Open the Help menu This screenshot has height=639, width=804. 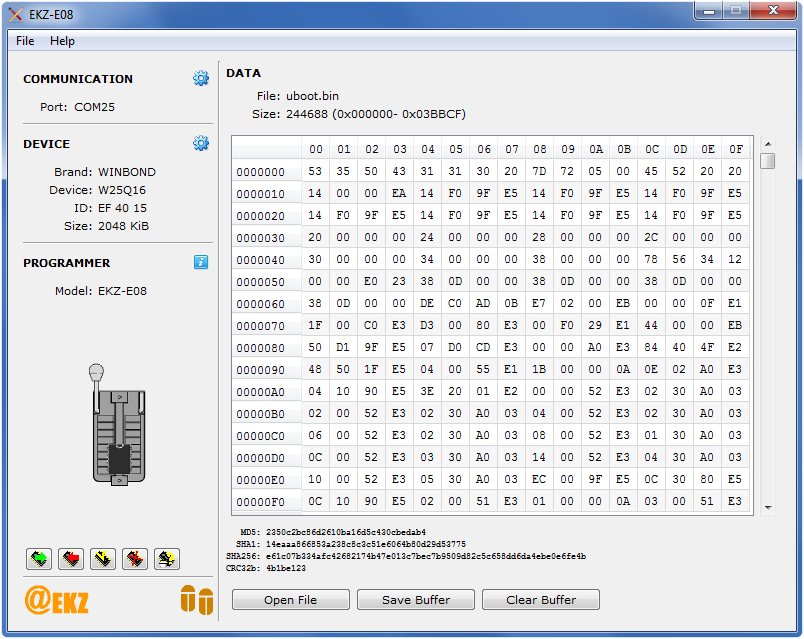pyautogui.click(x=62, y=41)
